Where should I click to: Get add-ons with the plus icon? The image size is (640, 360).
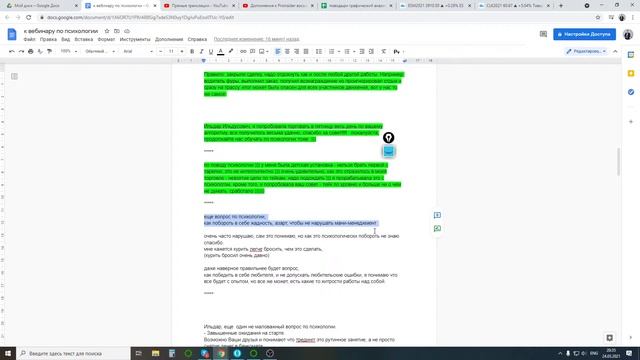tap(631, 122)
